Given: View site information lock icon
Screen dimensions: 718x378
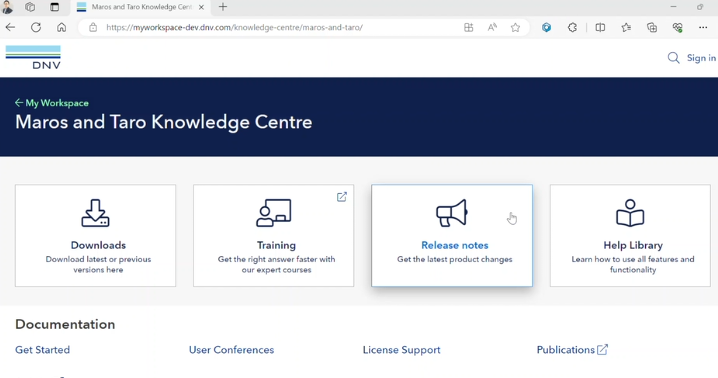Looking at the screenshot, I should [x=93, y=27].
